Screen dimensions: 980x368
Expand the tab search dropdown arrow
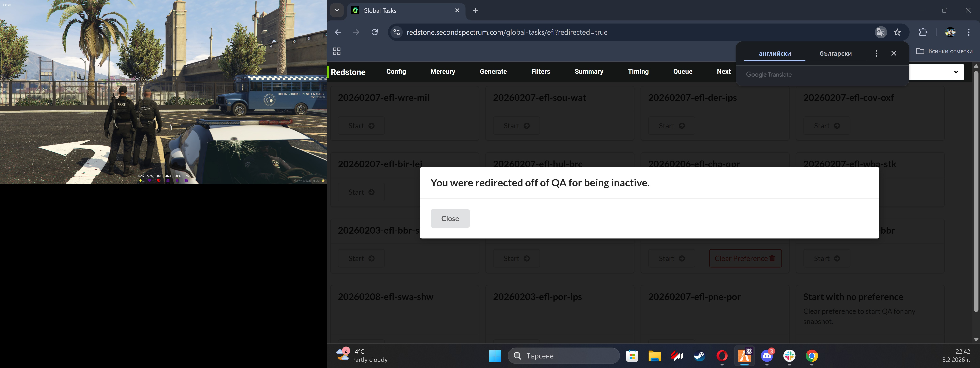point(337,10)
